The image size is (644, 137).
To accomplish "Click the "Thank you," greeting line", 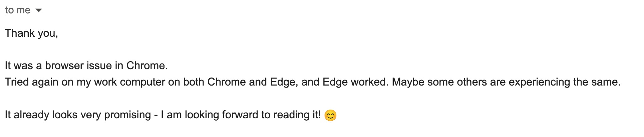I will [31, 33].
